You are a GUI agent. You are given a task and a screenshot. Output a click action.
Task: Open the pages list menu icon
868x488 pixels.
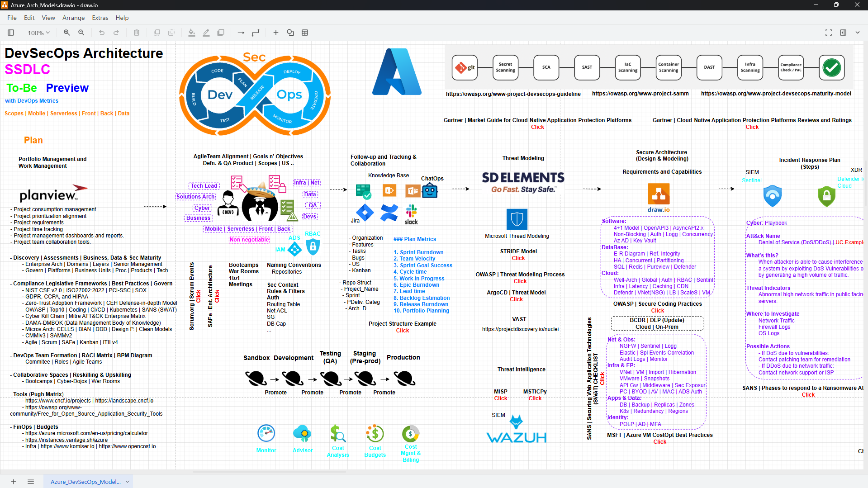31,482
